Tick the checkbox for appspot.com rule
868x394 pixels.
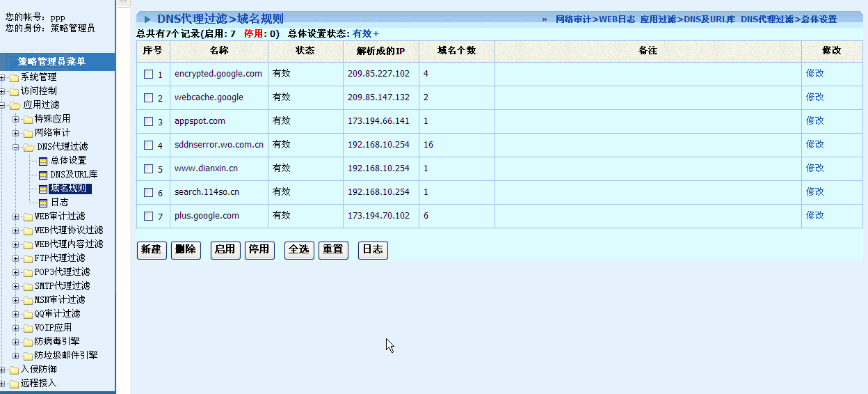(148, 121)
